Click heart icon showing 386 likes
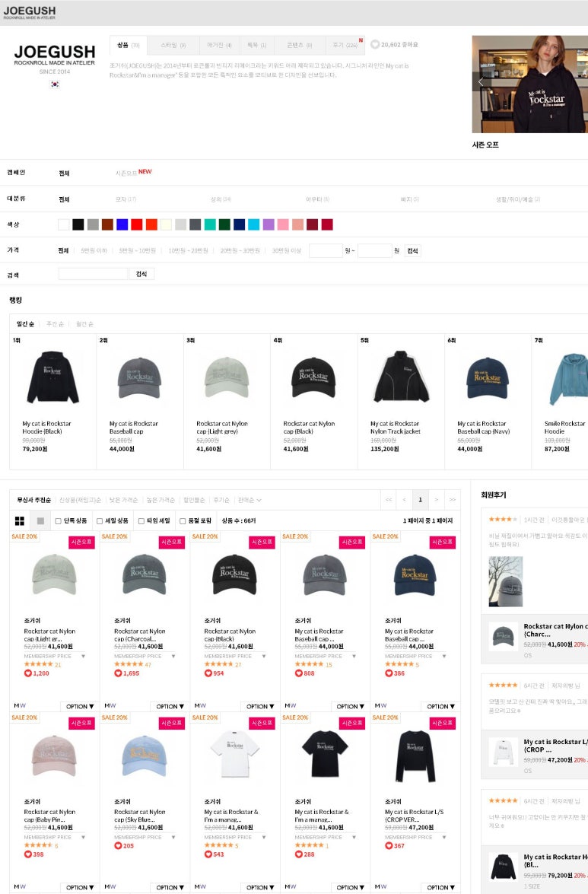This screenshot has width=588, height=894. (389, 673)
